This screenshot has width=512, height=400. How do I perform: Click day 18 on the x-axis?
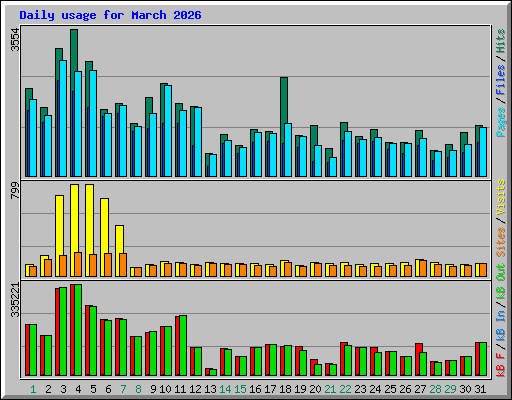[285, 389]
